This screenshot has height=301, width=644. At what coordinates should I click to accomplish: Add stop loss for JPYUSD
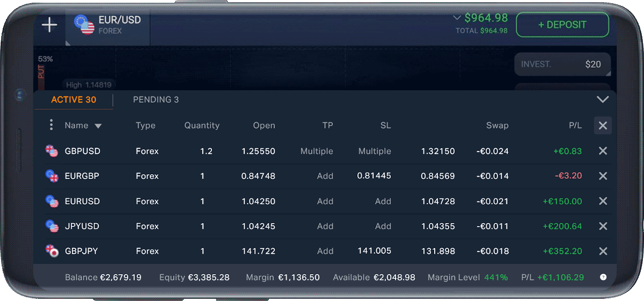[x=383, y=226]
